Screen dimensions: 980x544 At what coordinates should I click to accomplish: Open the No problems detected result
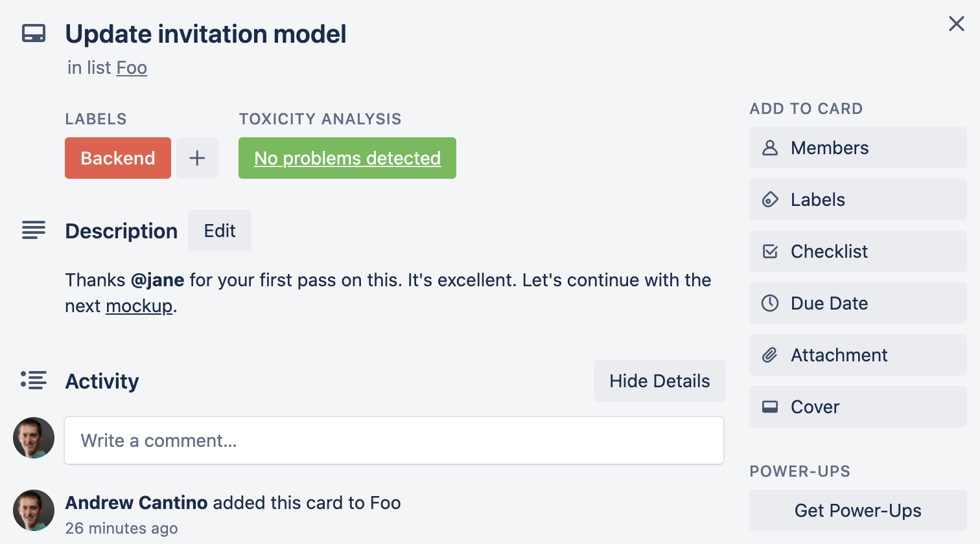click(x=347, y=158)
